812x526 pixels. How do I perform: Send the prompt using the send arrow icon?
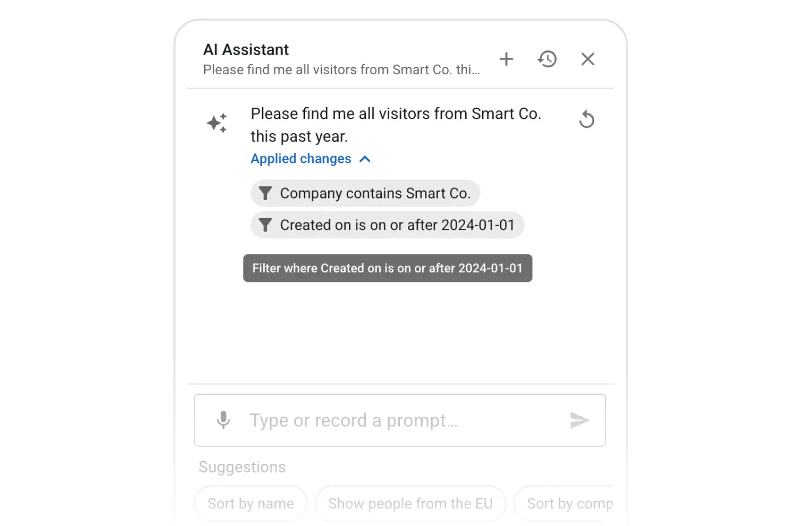[x=581, y=420]
